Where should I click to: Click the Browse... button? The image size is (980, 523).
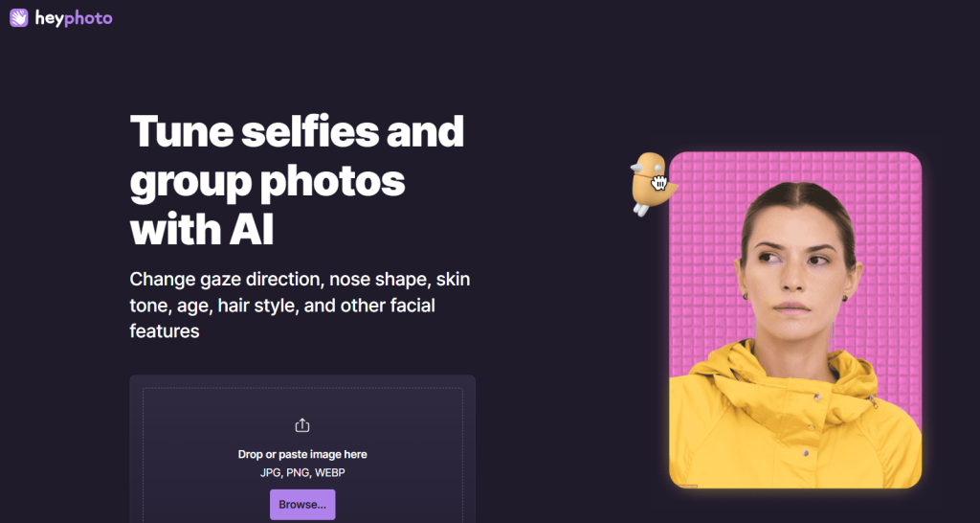302,504
